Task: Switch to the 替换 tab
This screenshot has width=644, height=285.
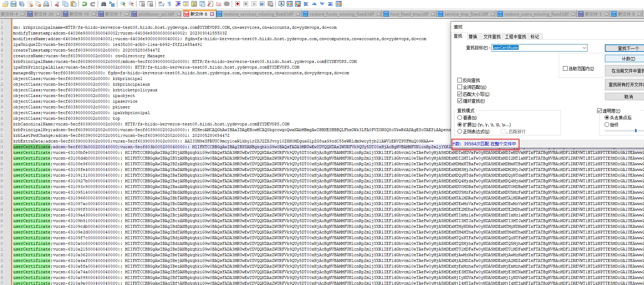Action: point(473,37)
